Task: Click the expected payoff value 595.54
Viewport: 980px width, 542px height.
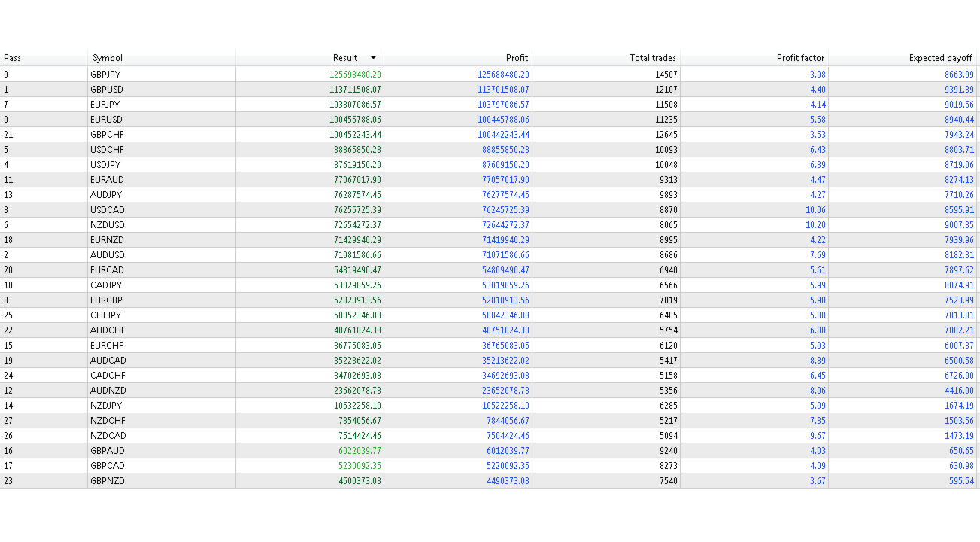Action: (x=962, y=481)
